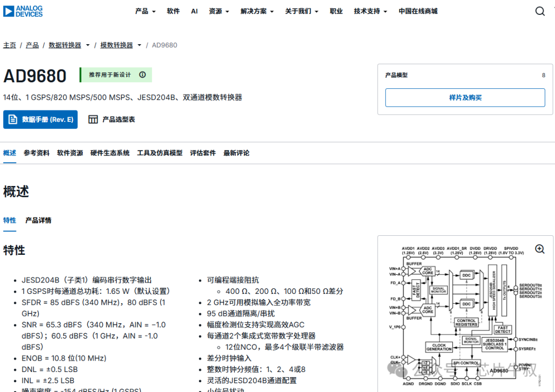
Task: Switch to the 软件资源 tab
Action: click(70, 153)
